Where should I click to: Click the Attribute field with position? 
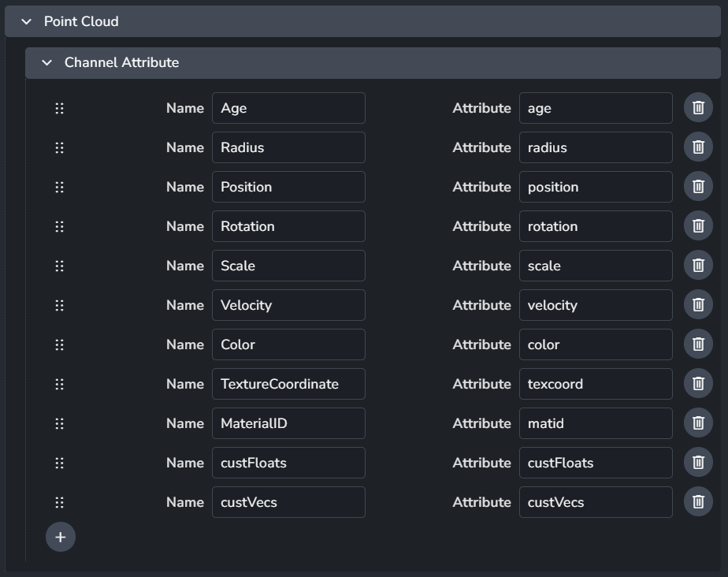596,187
